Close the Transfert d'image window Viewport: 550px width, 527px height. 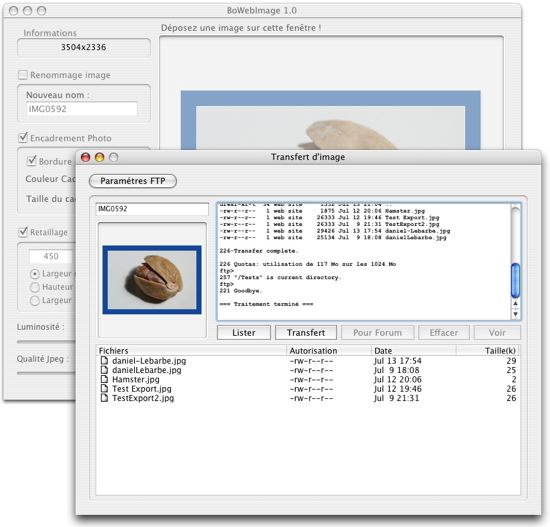pos(86,157)
